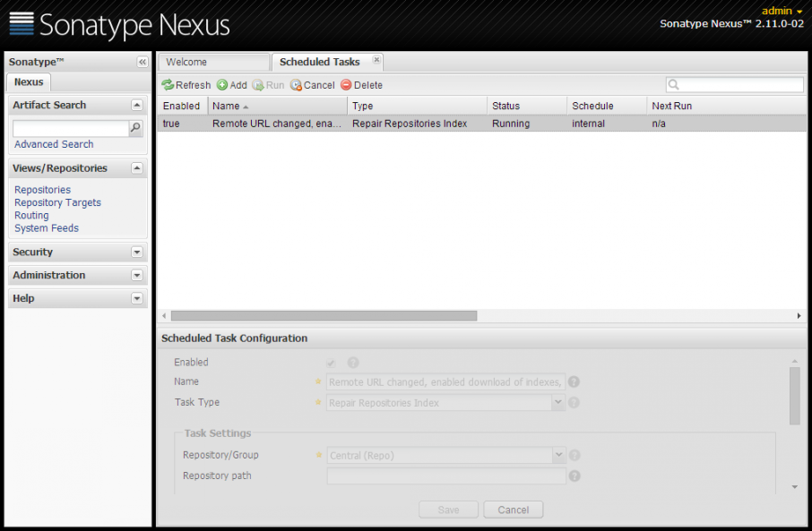Sort by the Name column header

[x=277, y=106]
